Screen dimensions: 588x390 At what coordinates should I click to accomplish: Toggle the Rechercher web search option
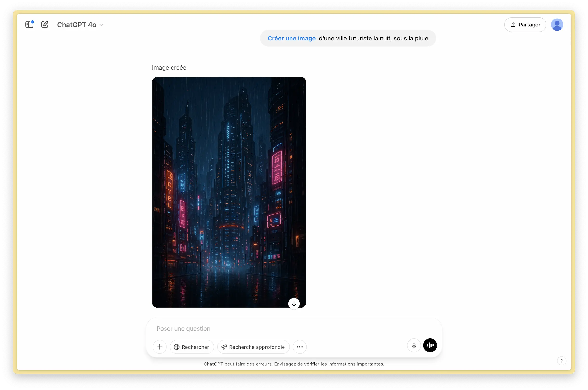coord(192,347)
